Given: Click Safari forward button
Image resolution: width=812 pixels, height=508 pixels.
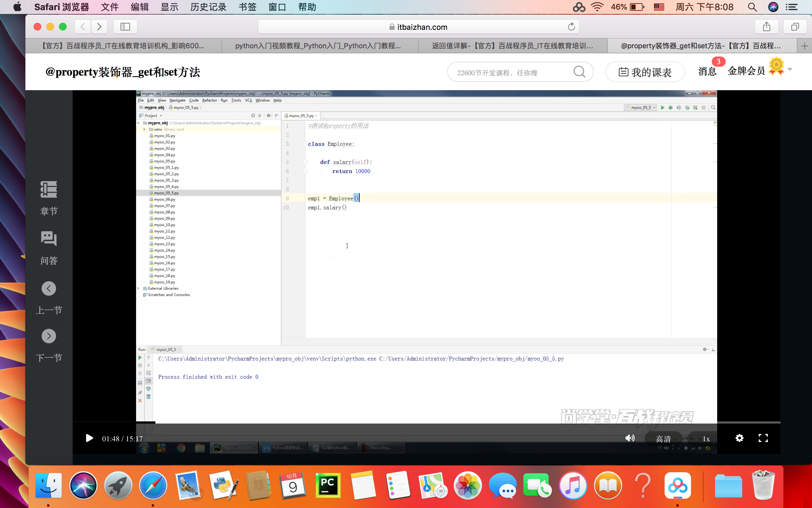Looking at the screenshot, I should tap(99, 27).
